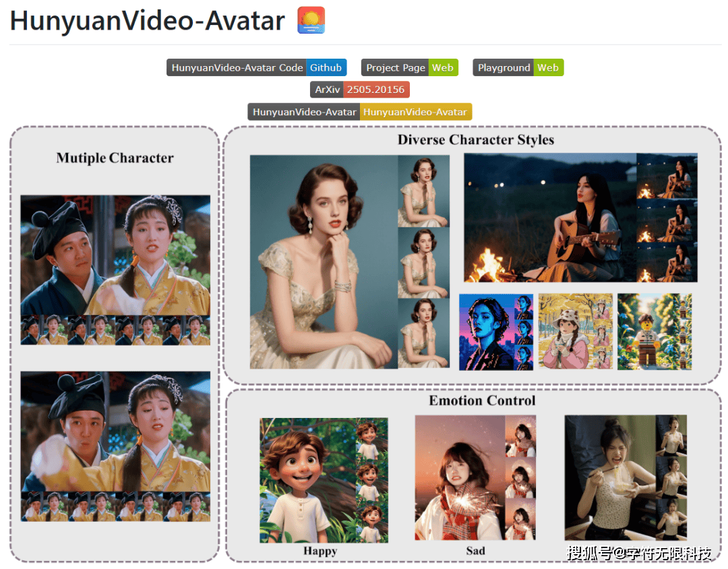Click the Diverse Character Styles heading
The image size is (728, 569).
point(475,140)
